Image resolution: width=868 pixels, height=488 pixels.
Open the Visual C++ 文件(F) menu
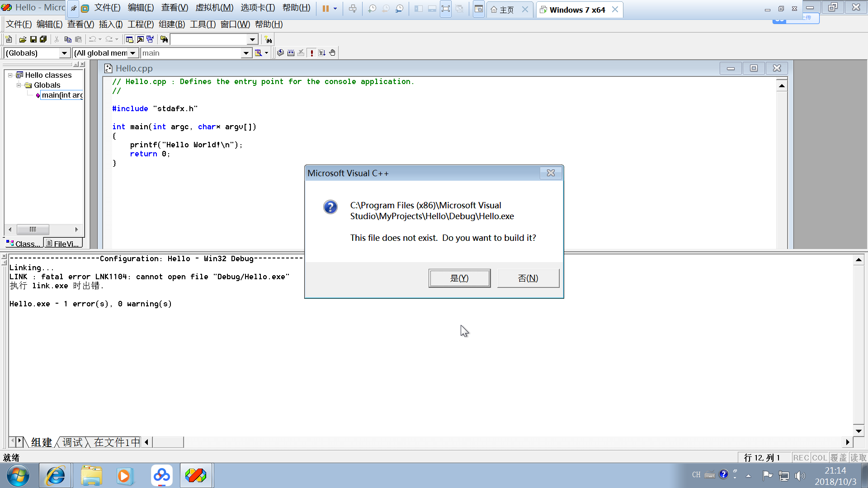pos(19,24)
